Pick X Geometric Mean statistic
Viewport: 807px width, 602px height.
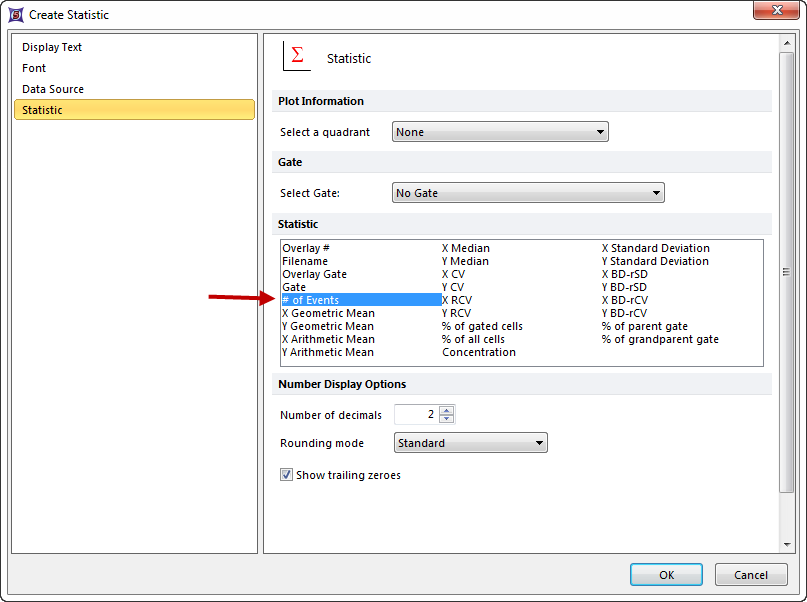[x=328, y=313]
